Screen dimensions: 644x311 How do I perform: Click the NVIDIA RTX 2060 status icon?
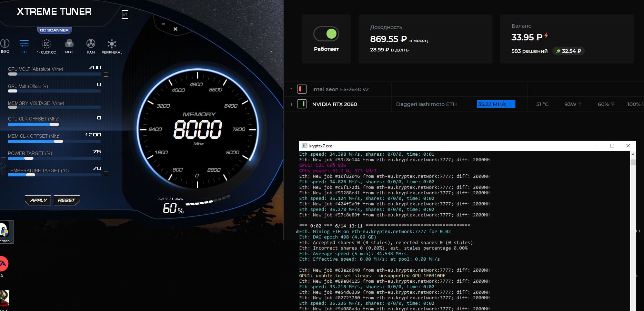tap(302, 104)
